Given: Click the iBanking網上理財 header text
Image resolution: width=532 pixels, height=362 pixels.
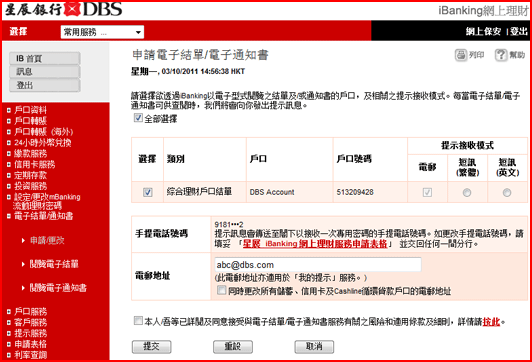Looking at the screenshot, I should tap(483, 11).
